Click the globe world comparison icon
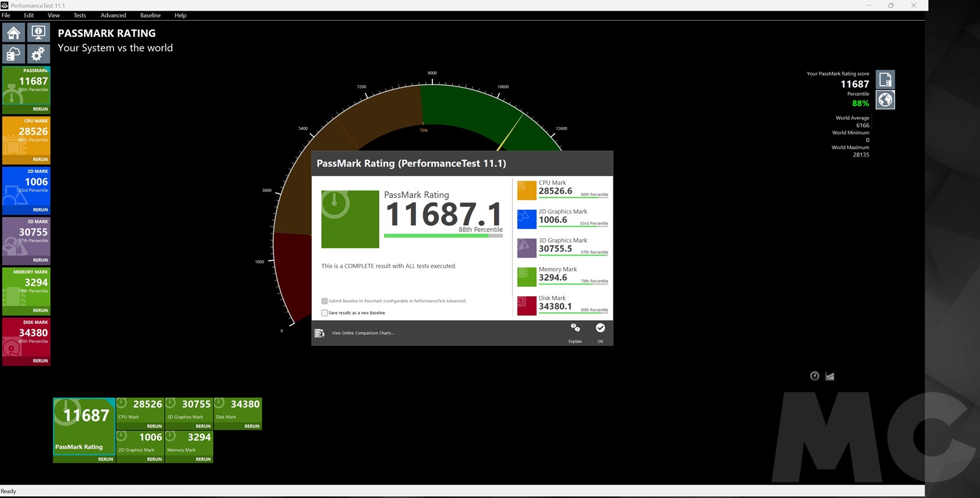 pos(885,100)
